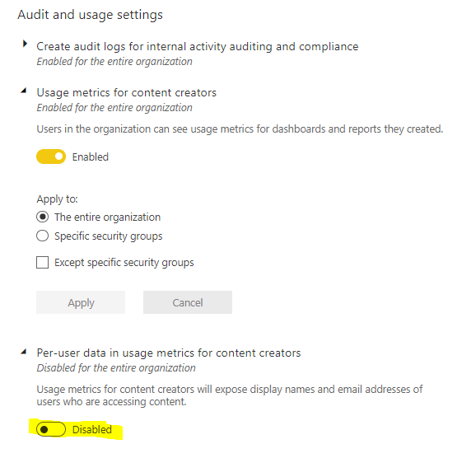
Task: Click the Audit and usage settings title
Action: point(90,15)
